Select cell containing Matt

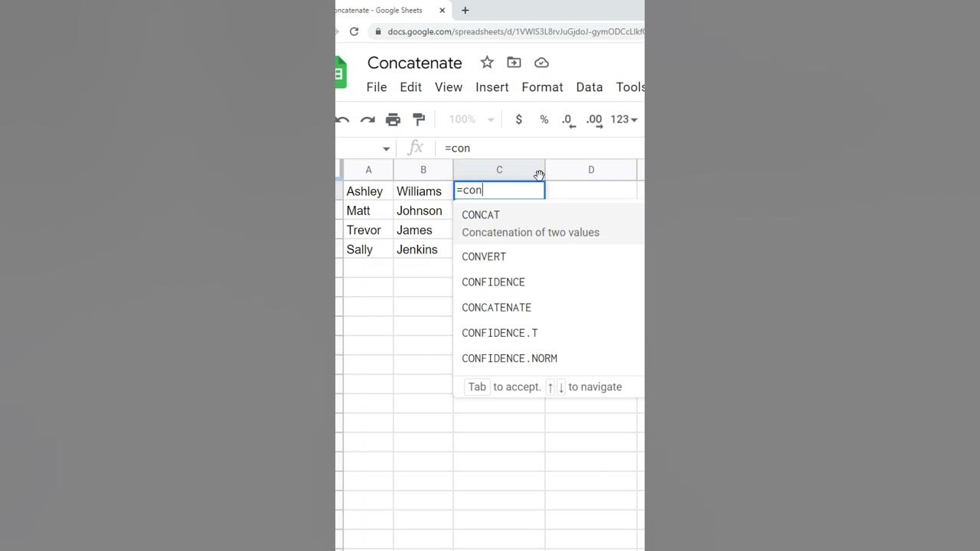tap(368, 210)
